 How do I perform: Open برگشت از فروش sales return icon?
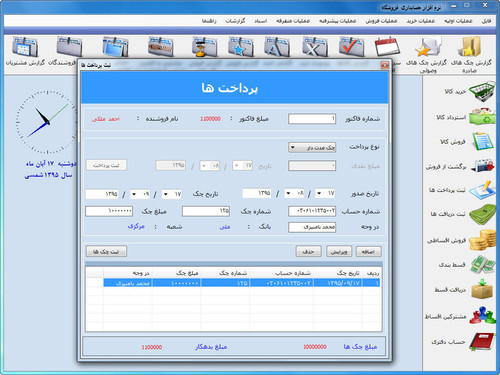pos(482,166)
